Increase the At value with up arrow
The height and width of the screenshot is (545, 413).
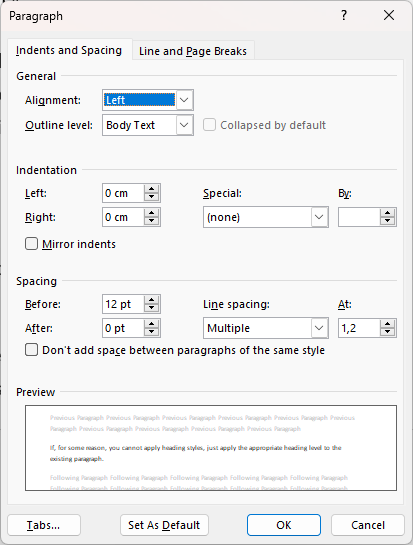point(388,324)
